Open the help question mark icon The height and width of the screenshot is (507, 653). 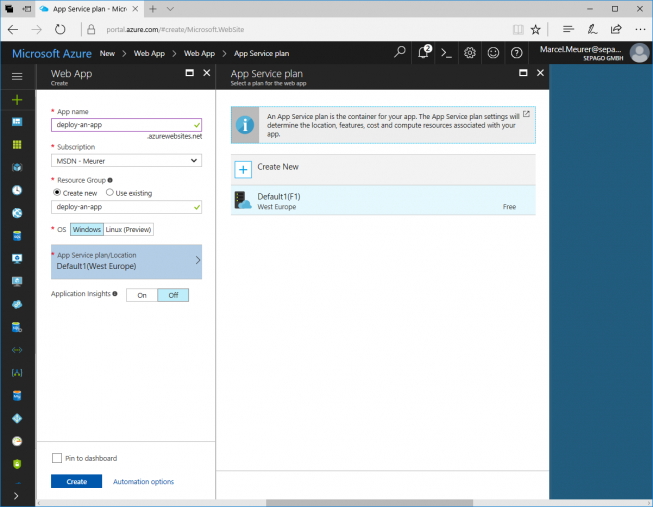click(x=516, y=53)
